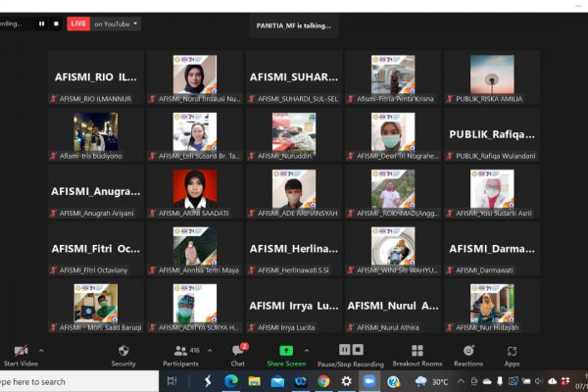Screen dimensions: 588x392
Task: Stop the recording using the top-left square button
Action: pyautogui.click(x=55, y=24)
